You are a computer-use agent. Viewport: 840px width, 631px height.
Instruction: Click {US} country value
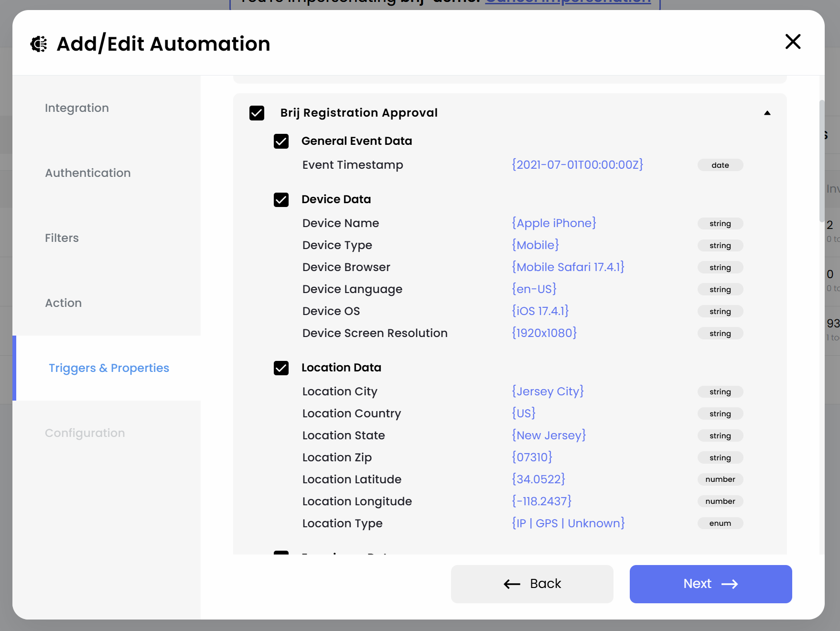524,413
